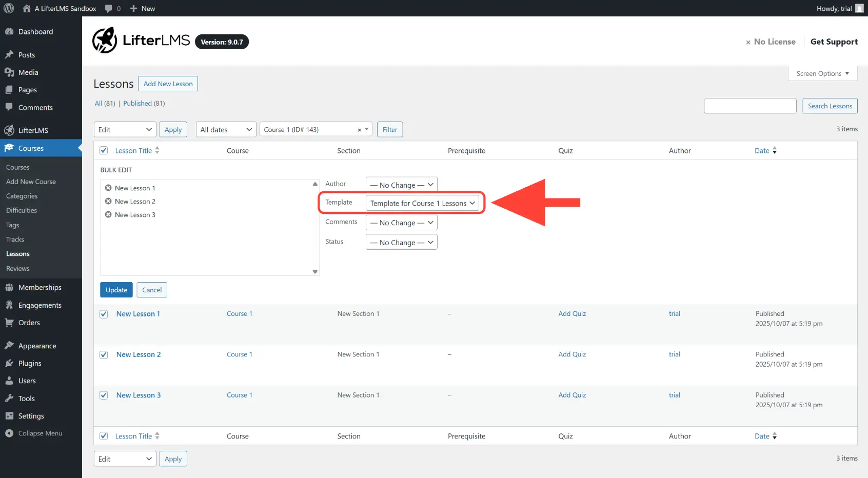Remove New Lesson 3 from bulk edit list

coord(108,214)
